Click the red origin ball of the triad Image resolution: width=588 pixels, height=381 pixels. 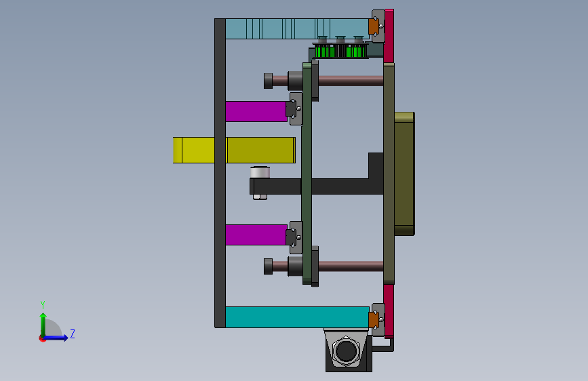click(x=42, y=338)
